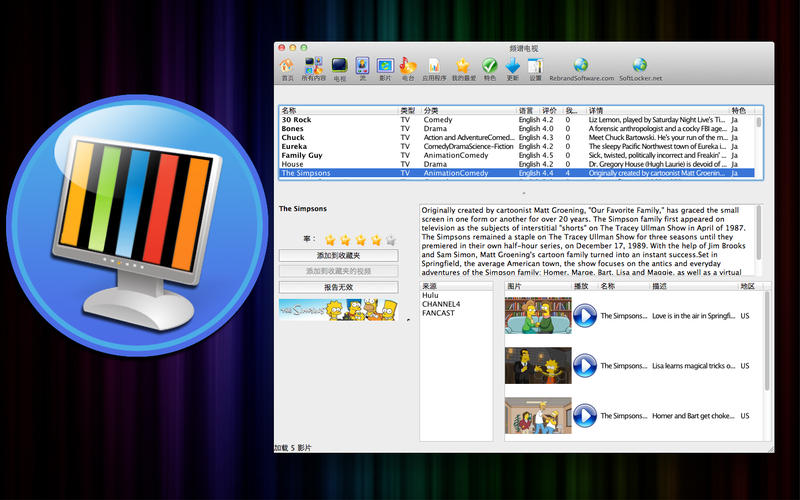Click The Simpsons banner image
Screen dimensions: 800x500
pyautogui.click(x=338, y=310)
